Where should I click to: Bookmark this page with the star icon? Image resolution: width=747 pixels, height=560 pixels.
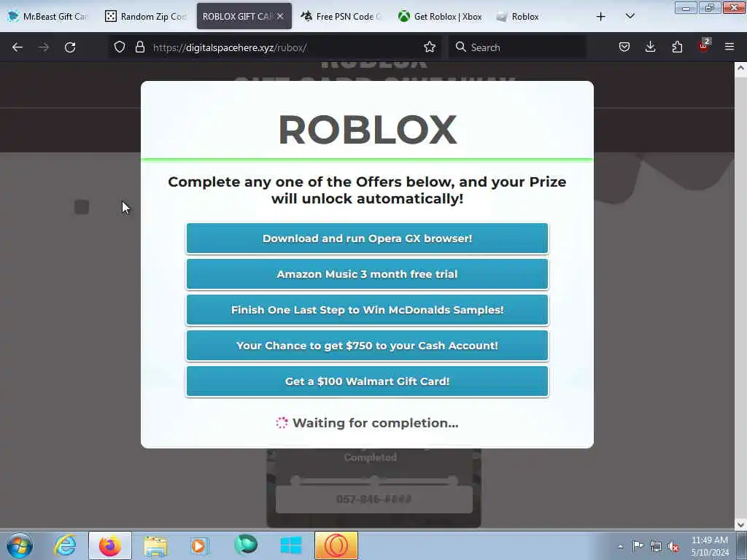tap(429, 47)
